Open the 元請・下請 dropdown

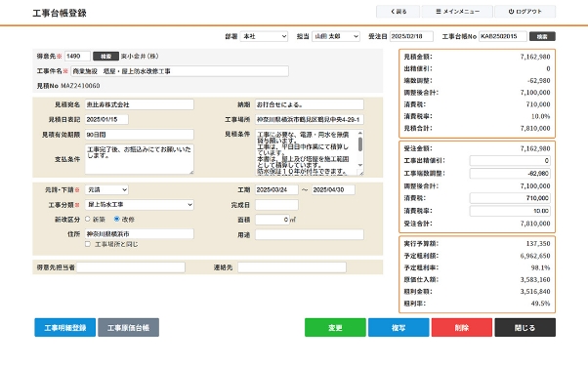click(106, 190)
